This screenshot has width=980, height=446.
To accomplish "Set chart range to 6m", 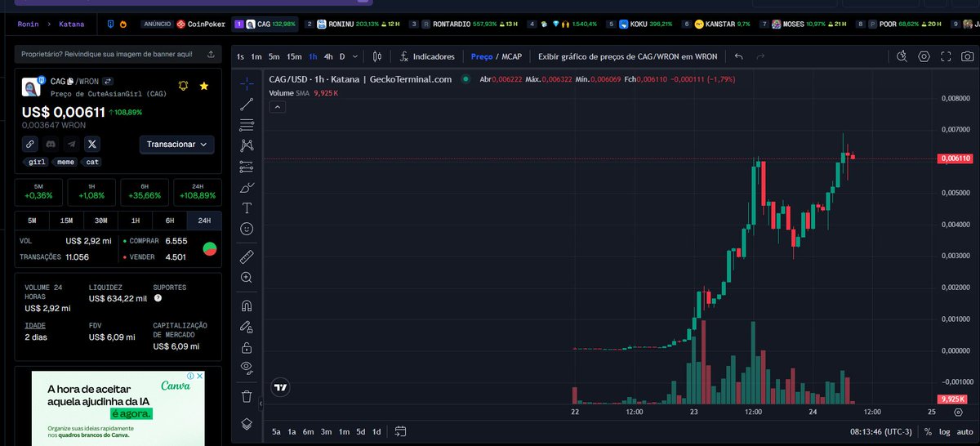I will pos(308,430).
